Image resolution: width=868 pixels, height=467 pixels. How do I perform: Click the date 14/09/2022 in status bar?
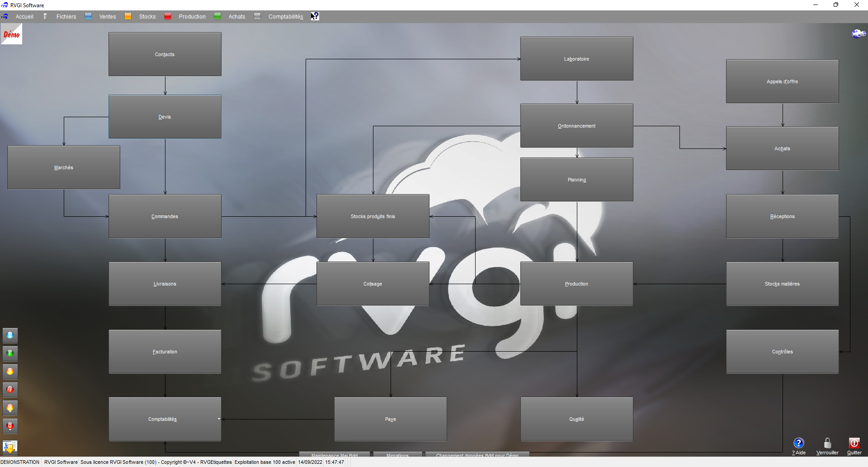point(310,462)
